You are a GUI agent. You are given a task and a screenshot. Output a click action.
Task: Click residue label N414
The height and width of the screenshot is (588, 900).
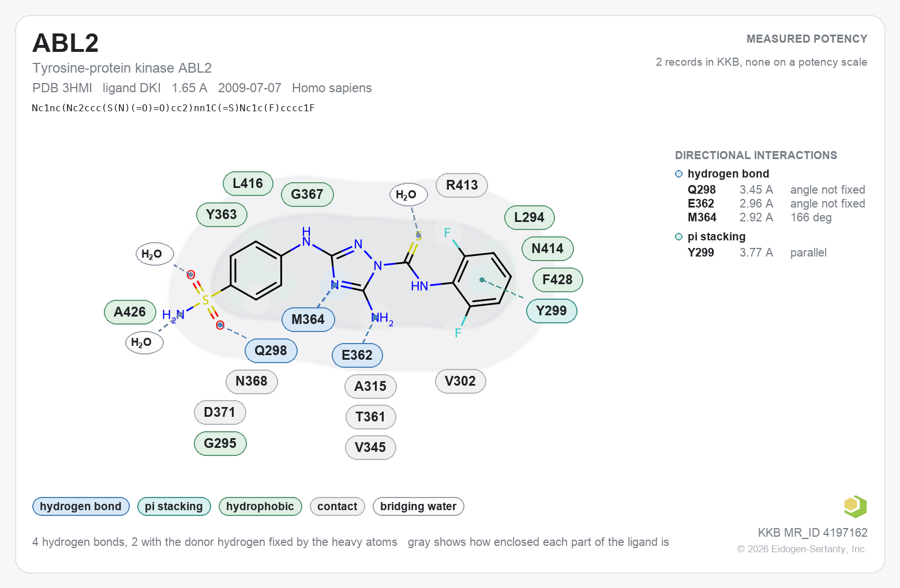[548, 249]
